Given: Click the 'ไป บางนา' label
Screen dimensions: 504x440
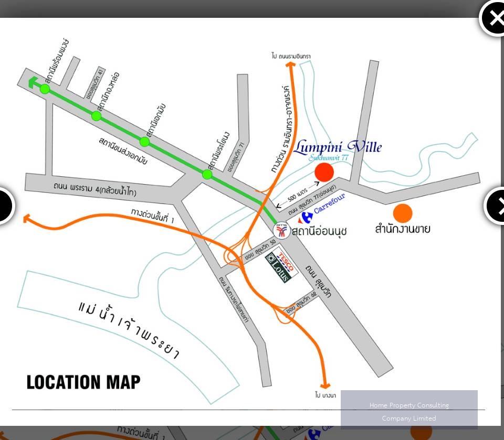Looking at the screenshot, I should pyautogui.click(x=325, y=395).
